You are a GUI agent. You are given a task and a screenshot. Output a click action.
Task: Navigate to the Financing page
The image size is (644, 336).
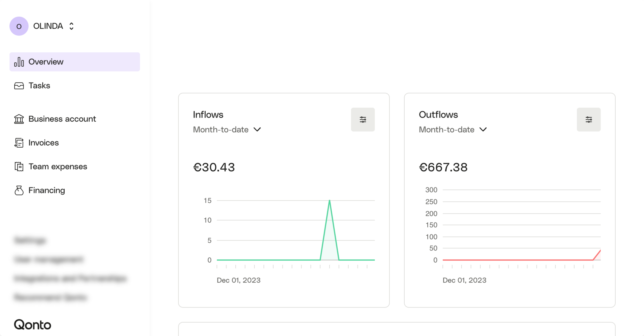coord(46,190)
